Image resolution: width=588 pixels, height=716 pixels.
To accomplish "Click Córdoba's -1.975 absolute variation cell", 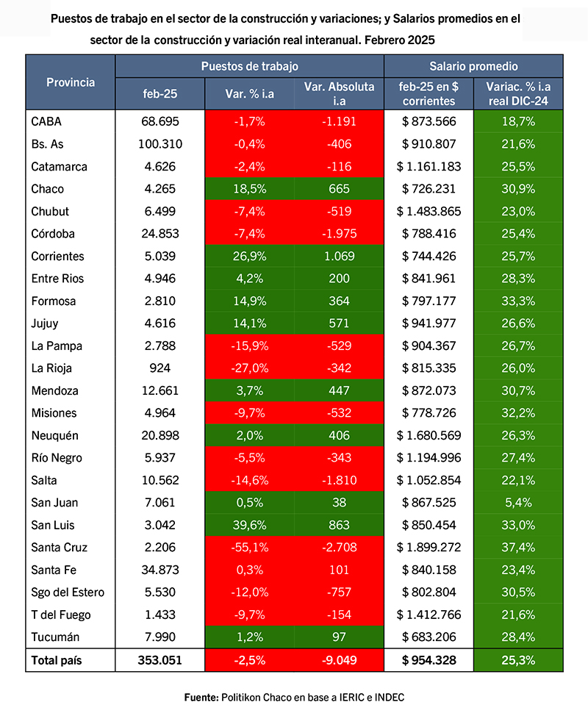I will (339, 234).
